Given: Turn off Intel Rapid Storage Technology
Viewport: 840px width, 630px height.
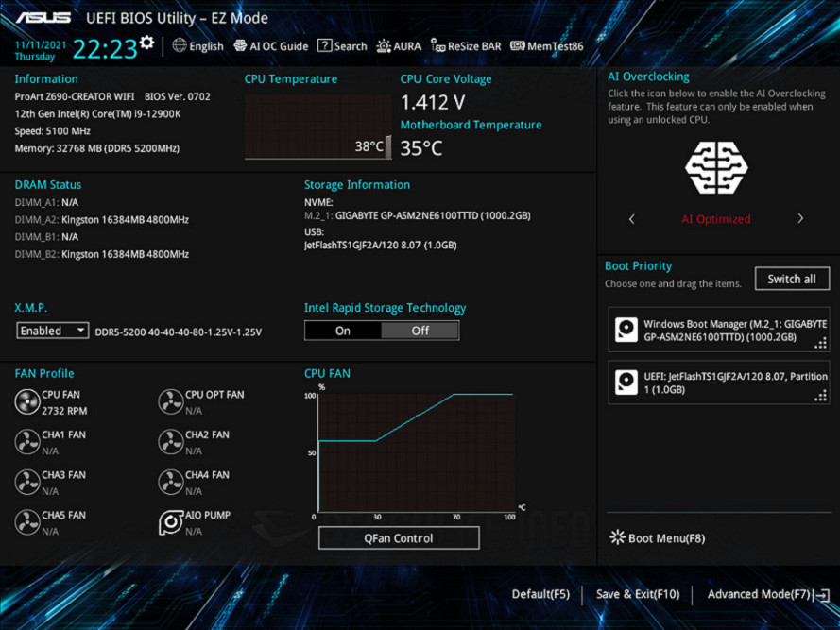Looking at the screenshot, I should [420, 331].
